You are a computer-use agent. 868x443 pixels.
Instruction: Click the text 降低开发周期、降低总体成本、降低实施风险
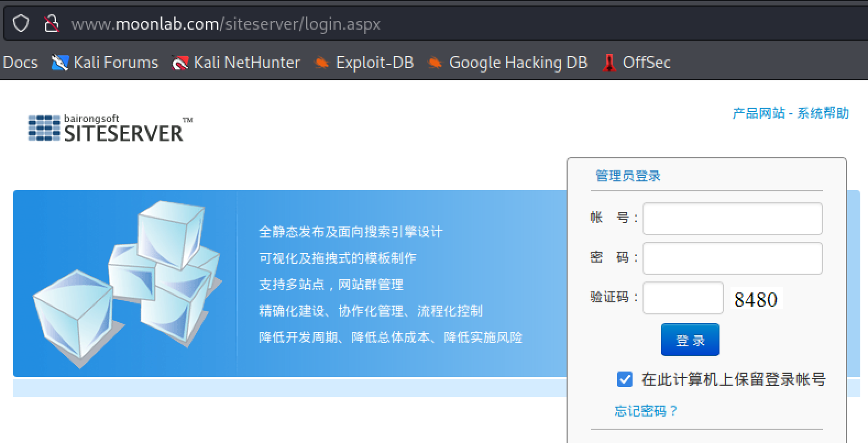[x=391, y=337]
